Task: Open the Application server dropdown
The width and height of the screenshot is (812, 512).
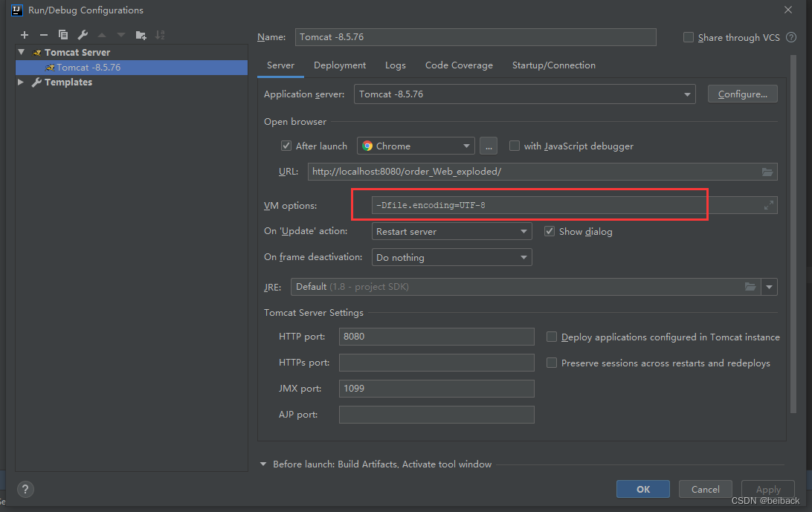Action: [x=524, y=94]
